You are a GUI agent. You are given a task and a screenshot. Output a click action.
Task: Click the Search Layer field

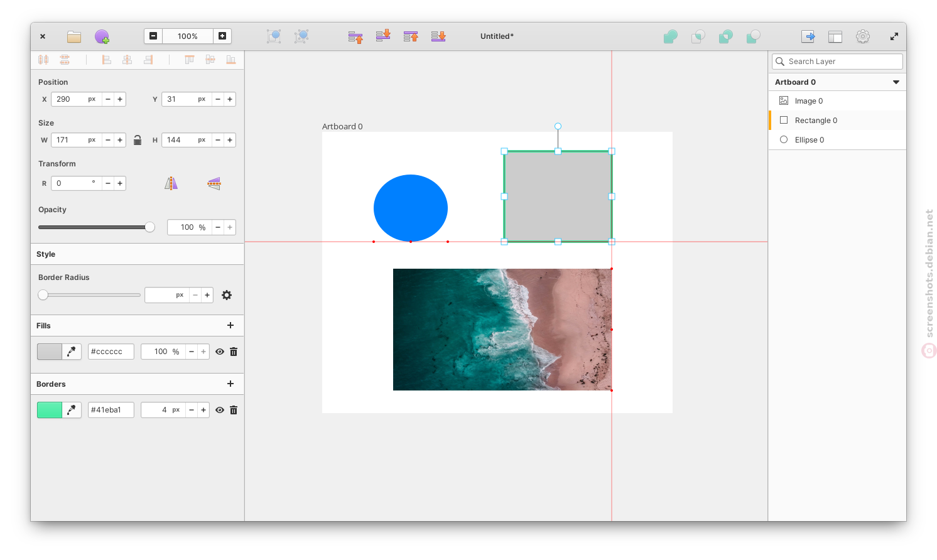(x=837, y=62)
